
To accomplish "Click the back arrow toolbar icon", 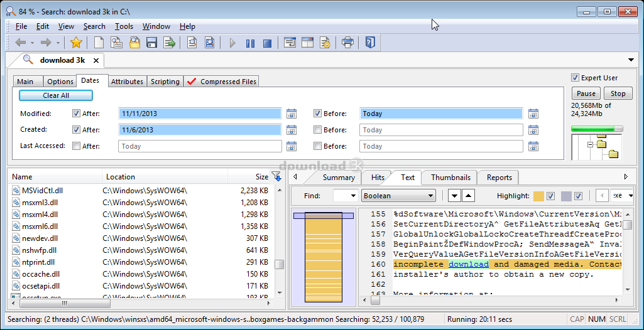I will (21, 43).
